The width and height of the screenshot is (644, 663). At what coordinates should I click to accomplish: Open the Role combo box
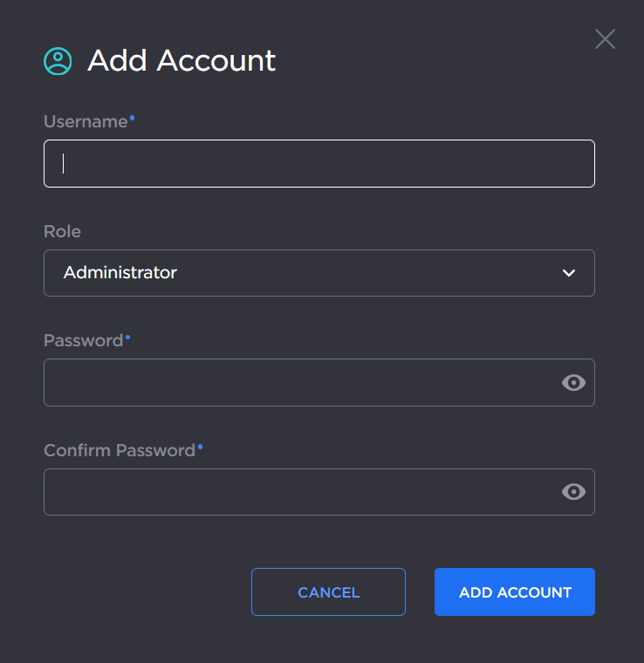click(319, 273)
